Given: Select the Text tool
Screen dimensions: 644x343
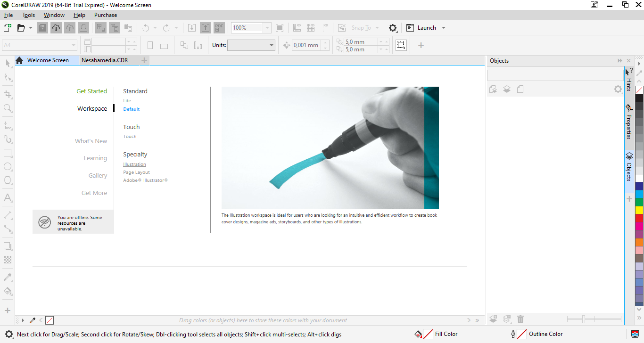Looking at the screenshot, I should (8, 197).
